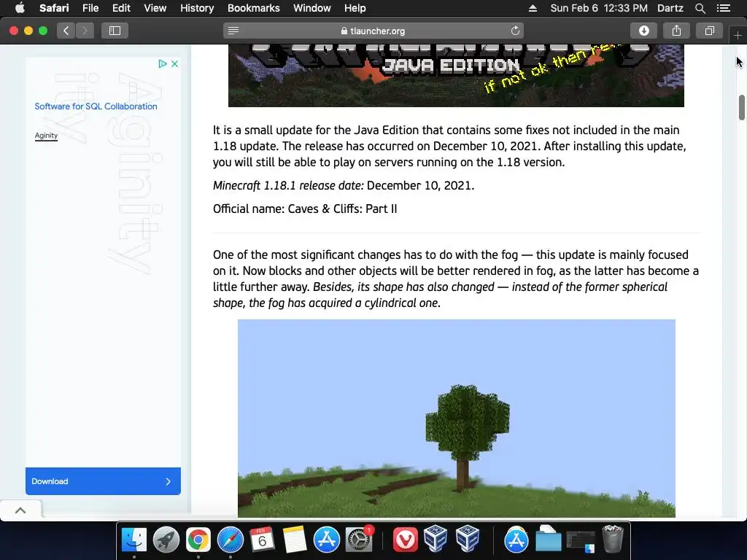Click the eject icon in menu bar
The image size is (747, 560).
pyautogui.click(x=533, y=8)
